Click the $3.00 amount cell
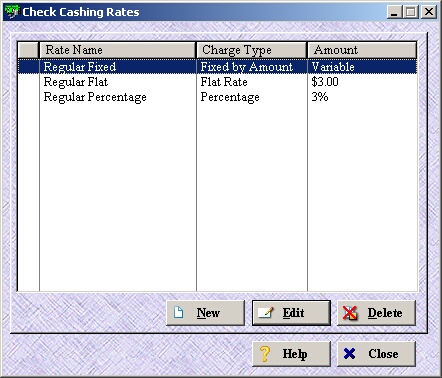The width and height of the screenshot is (442, 378). (362, 82)
